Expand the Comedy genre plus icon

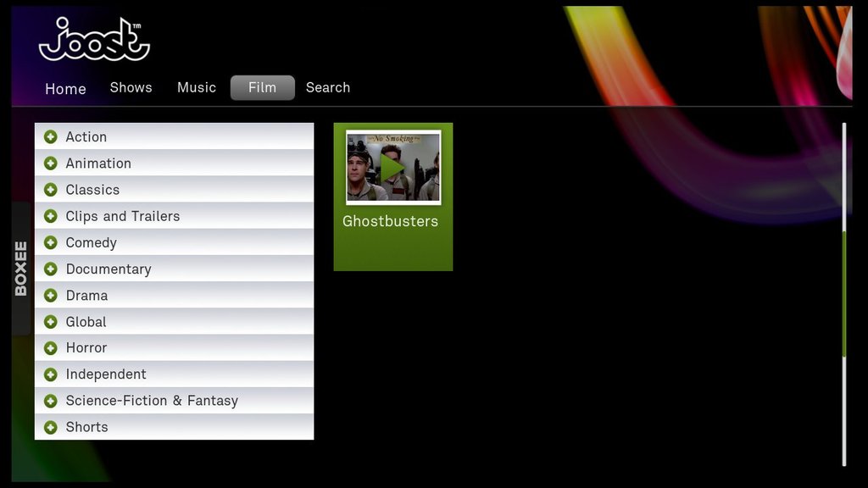[50, 242]
